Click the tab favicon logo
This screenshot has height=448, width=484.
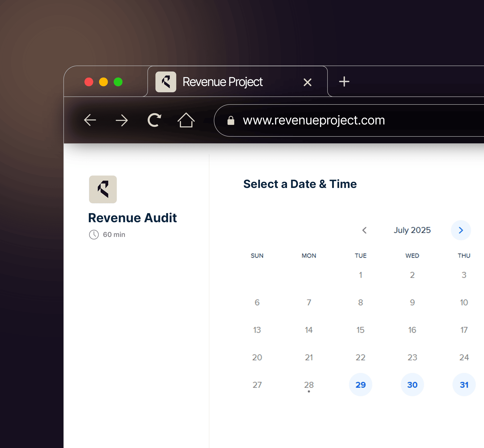(166, 82)
